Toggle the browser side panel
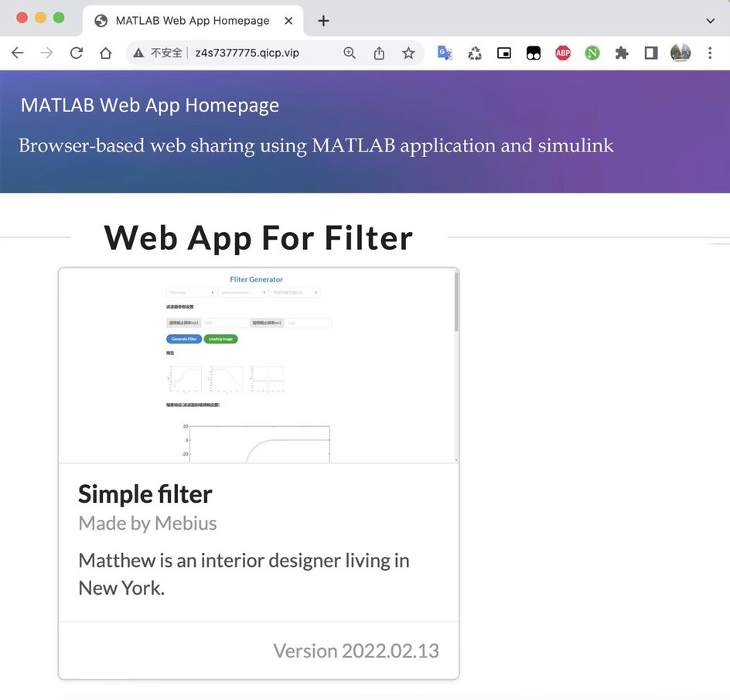730x700 pixels. click(x=651, y=53)
